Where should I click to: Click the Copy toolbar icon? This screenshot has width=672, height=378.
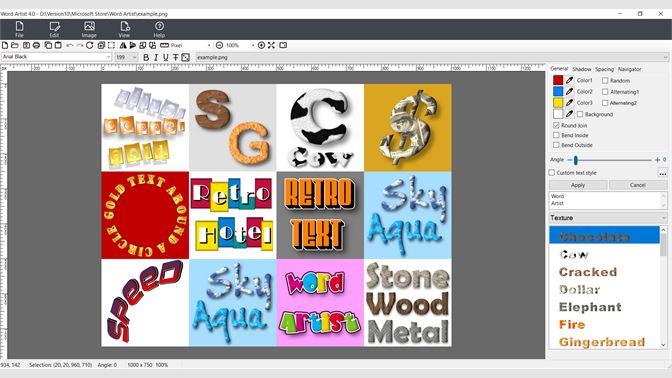point(48,45)
